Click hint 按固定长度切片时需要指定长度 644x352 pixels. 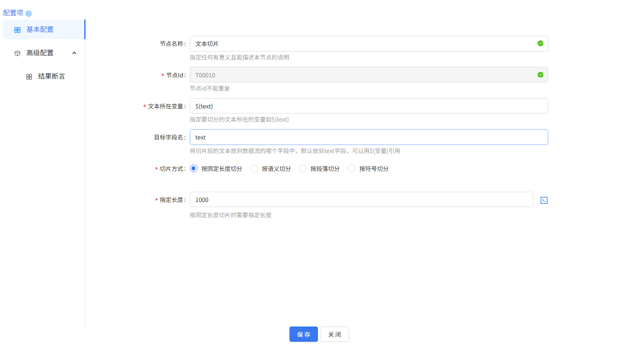click(x=231, y=215)
